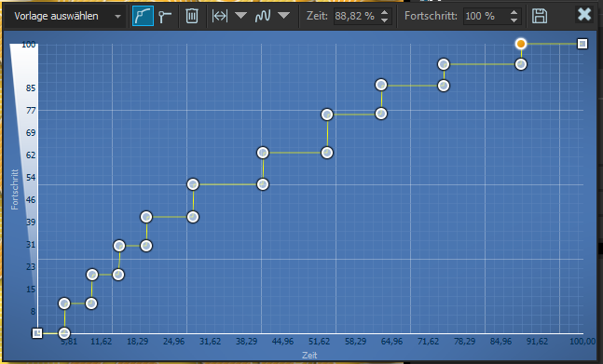Decrease the Fortschritt value with the down arrow
The height and width of the screenshot is (364, 603).
(514, 20)
